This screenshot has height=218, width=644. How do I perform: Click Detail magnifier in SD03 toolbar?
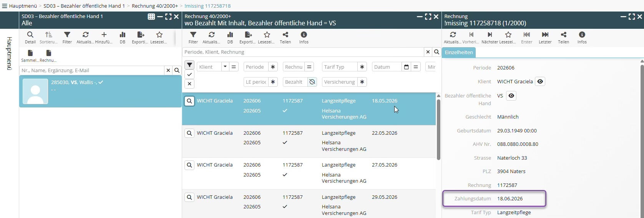(x=30, y=38)
